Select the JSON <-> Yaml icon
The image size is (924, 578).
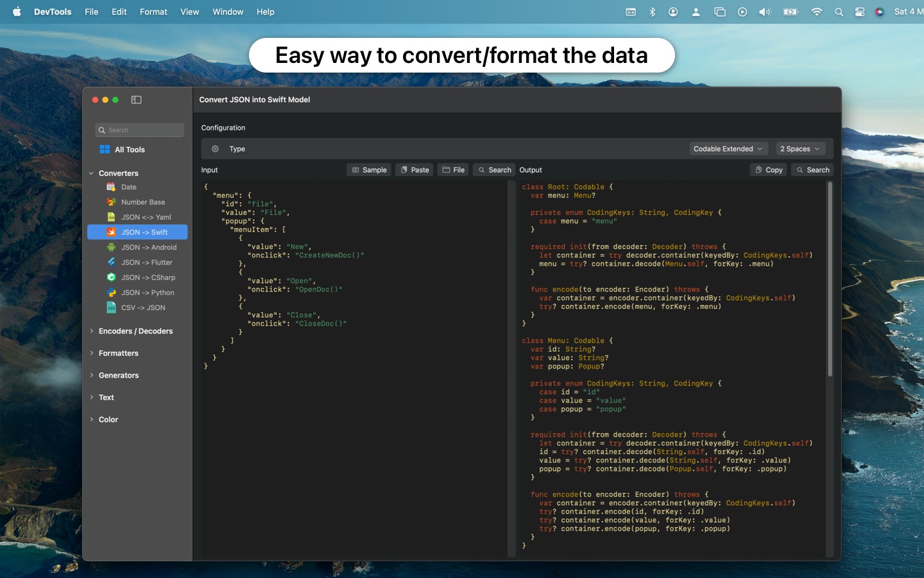[111, 217]
